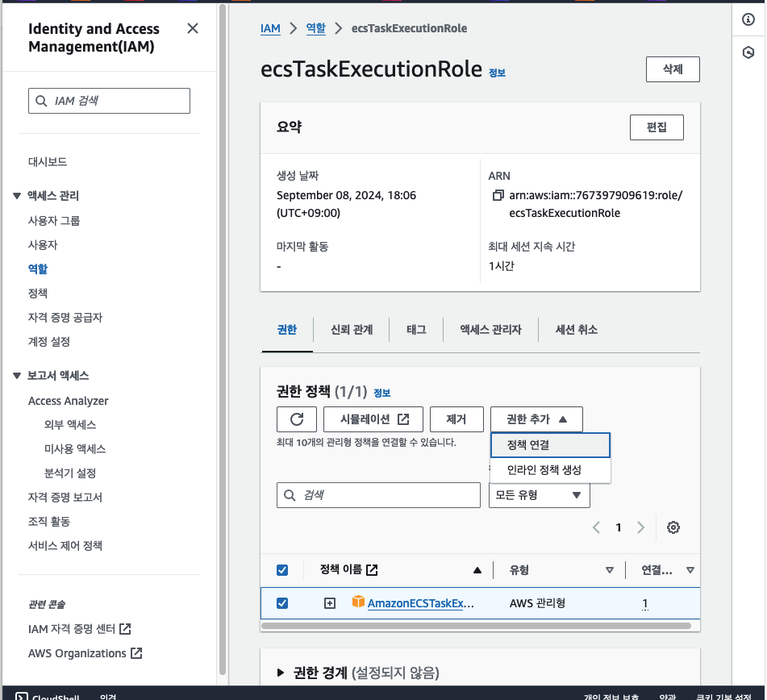Open 조직 활동 in sidebar
This screenshot has height=700, width=767.
(49, 522)
